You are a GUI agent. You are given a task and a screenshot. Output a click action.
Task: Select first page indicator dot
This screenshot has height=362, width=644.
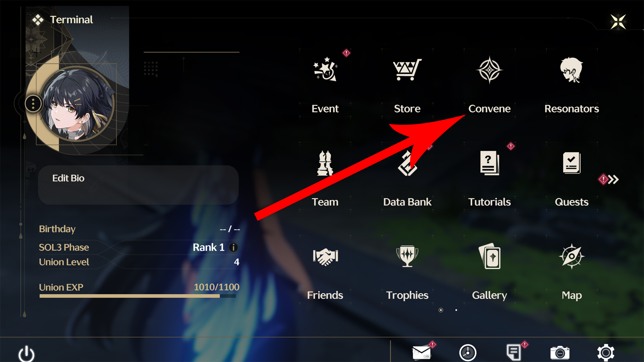coord(440,309)
